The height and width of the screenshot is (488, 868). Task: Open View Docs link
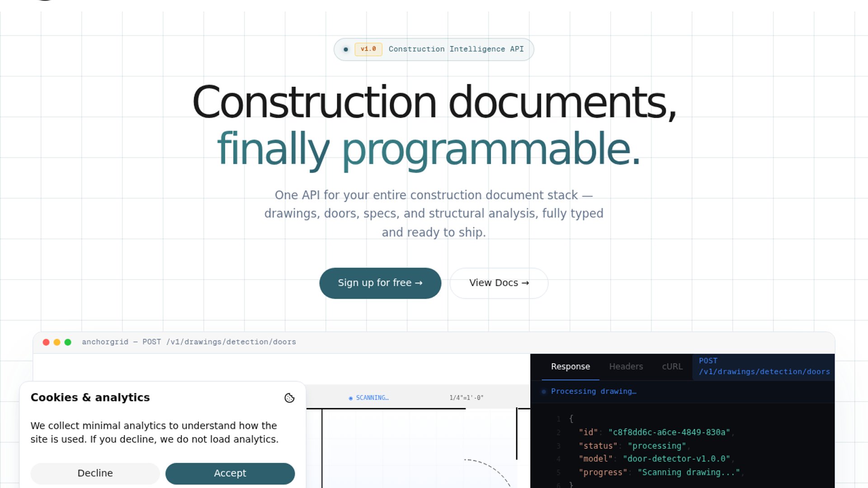499,283
